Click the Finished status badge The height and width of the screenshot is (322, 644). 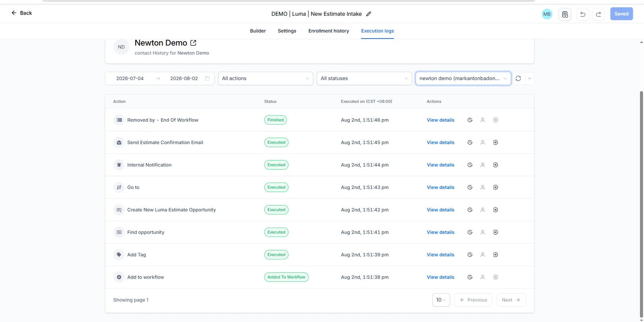click(x=276, y=120)
